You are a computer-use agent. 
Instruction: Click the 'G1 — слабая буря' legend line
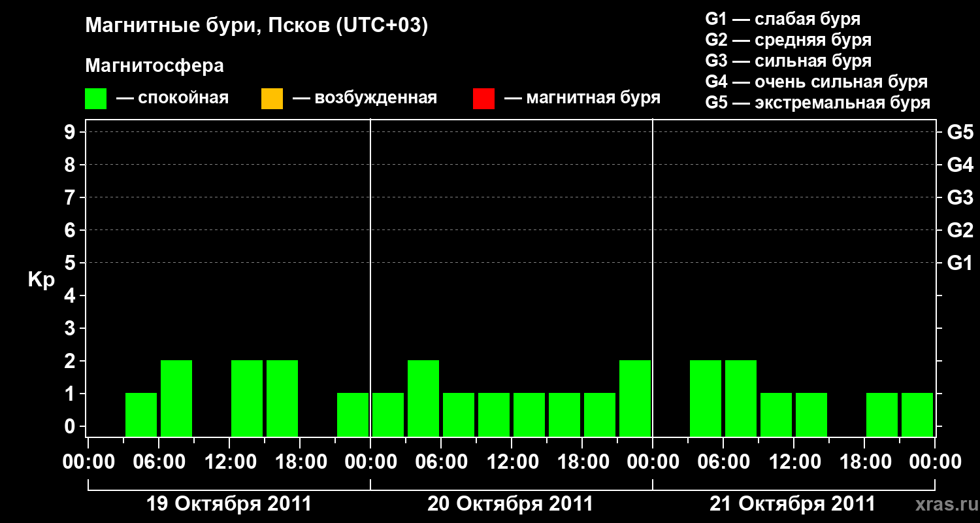click(783, 19)
